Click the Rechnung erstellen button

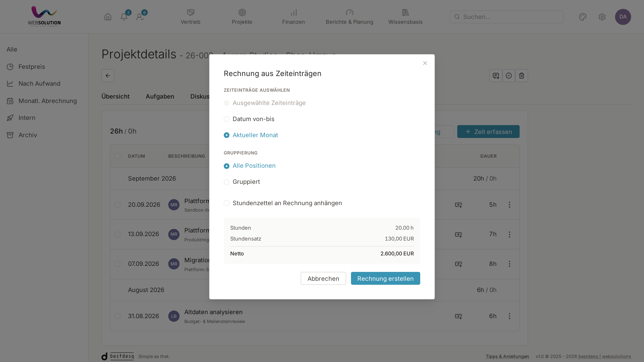point(385,278)
